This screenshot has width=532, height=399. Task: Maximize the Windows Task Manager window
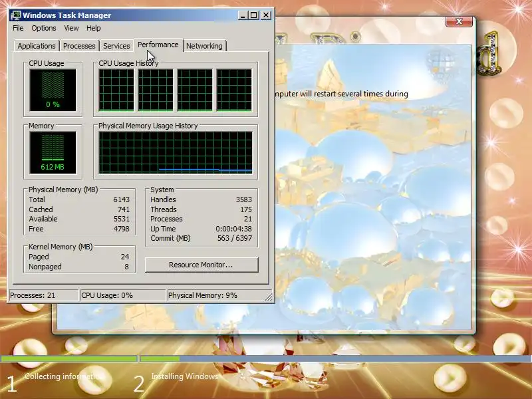pyautogui.click(x=254, y=15)
